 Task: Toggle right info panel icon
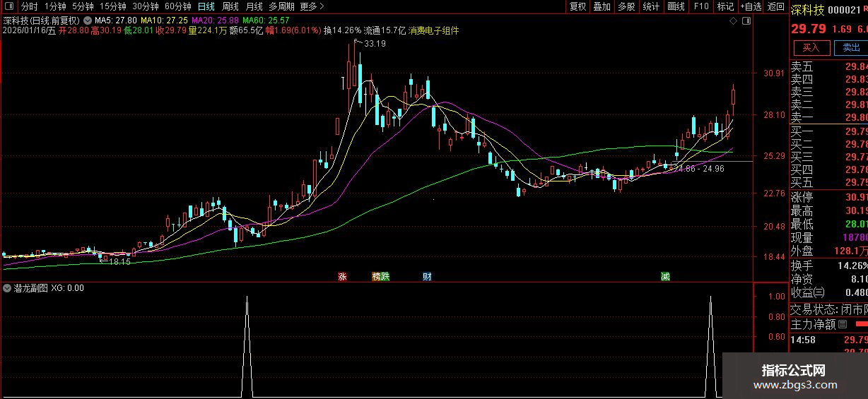click(746, 20)
